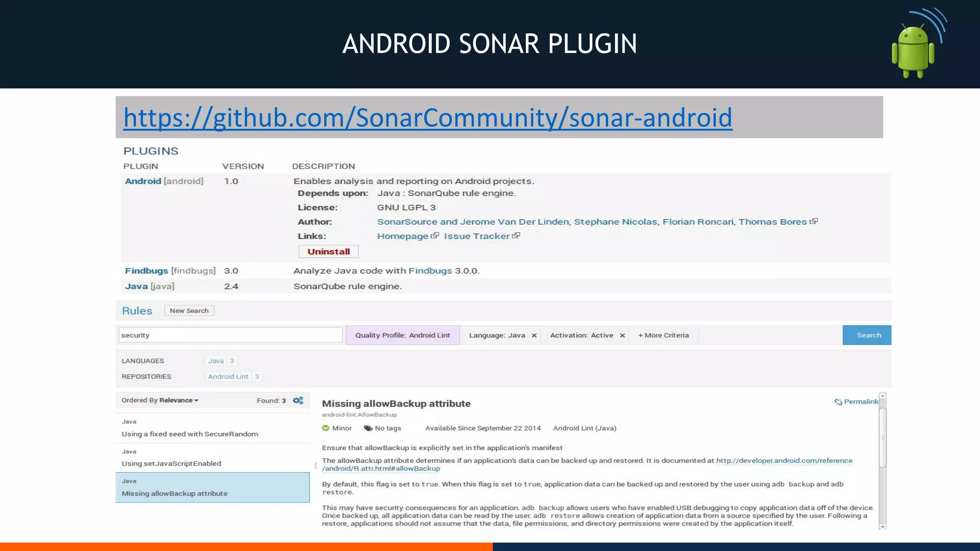Open the Quality Profile: Android Lint selector
This screenshot has width=980, height=551.
click(402, 335)
